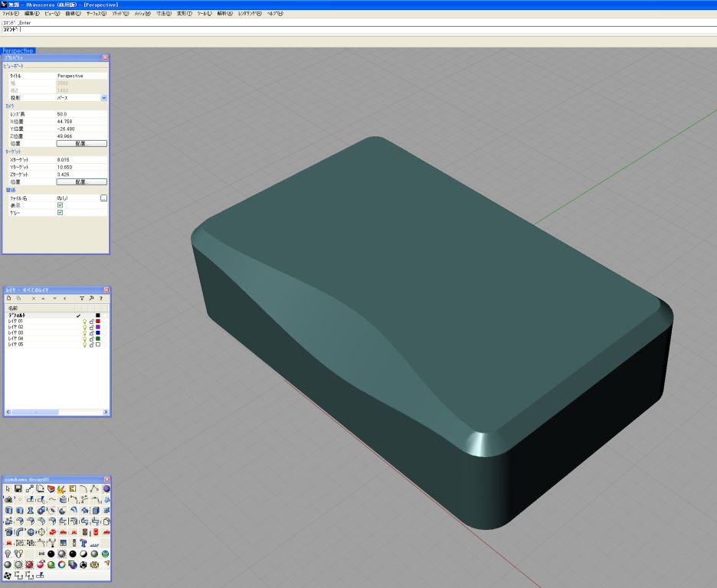717x588 pixels.
Task: Toggle the lock icon for レイヤ 03
Action: point(91,333)
